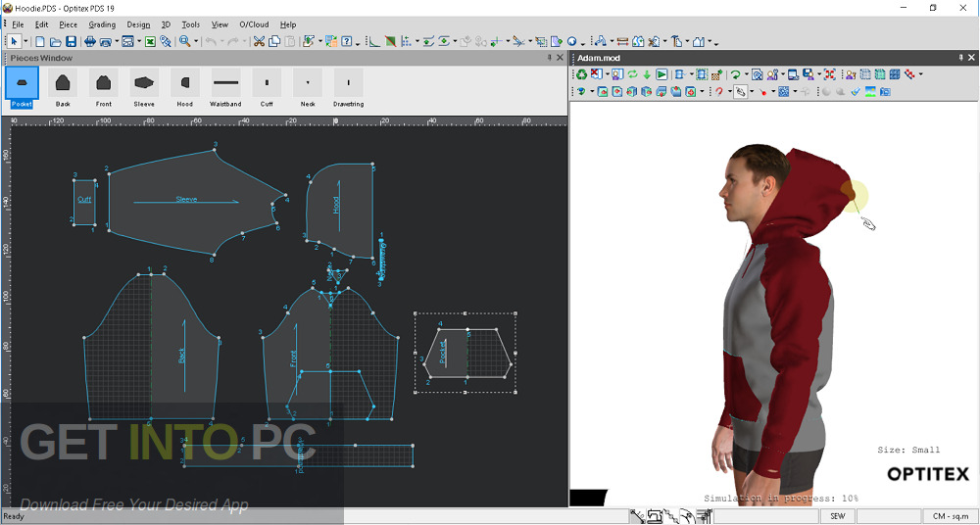
Task: Click the blue checkmark brush icon in the 3D toolbar
Action: tap(855, 92)
